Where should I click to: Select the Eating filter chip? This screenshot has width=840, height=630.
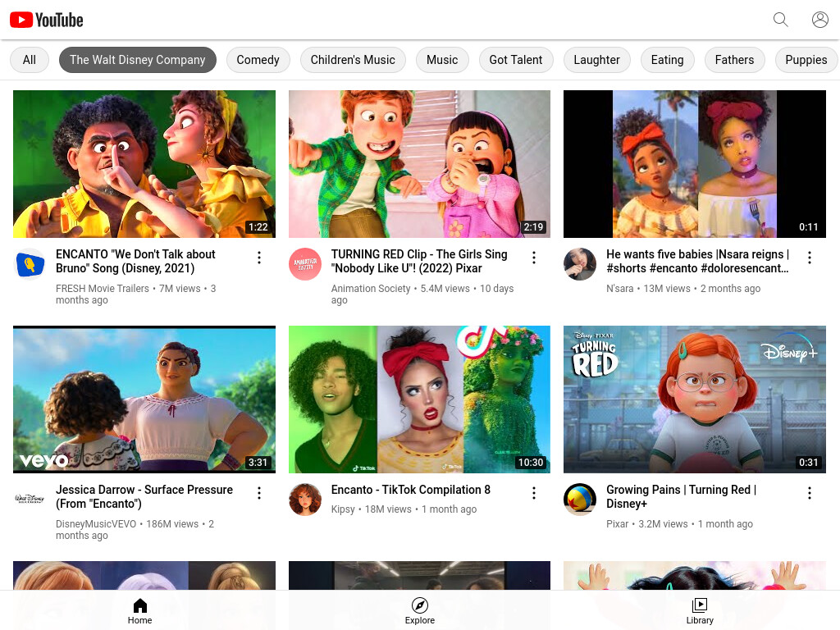pyautogui.click(x=667, y=60)
